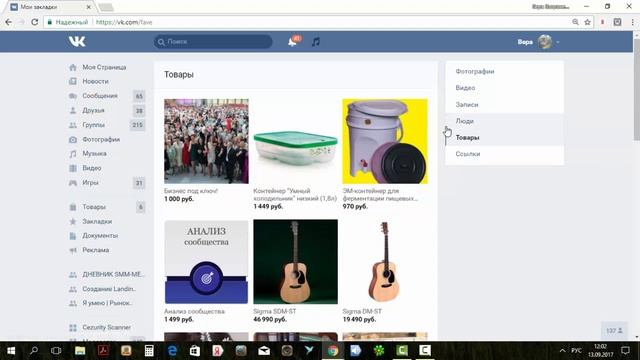The width and height of the screenshot is (640, 360).
Task: Click the Музыка note icon in sidebar
Action: [x=73, y=154]
